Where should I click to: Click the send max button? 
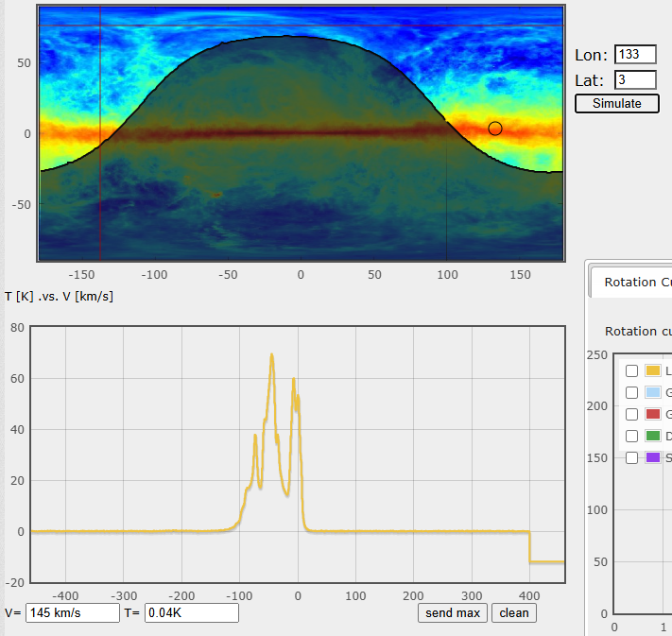pos(453,612)
